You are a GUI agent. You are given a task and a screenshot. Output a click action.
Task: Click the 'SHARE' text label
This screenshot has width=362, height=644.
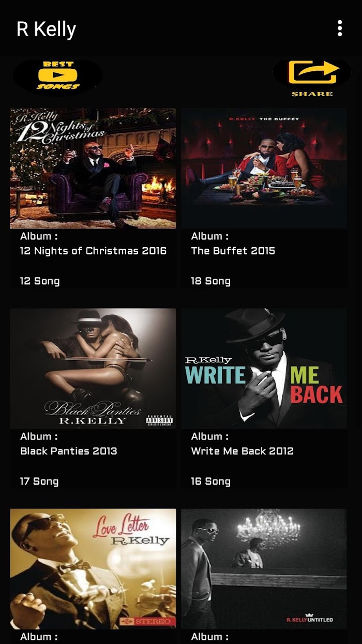tap(312, 94)
